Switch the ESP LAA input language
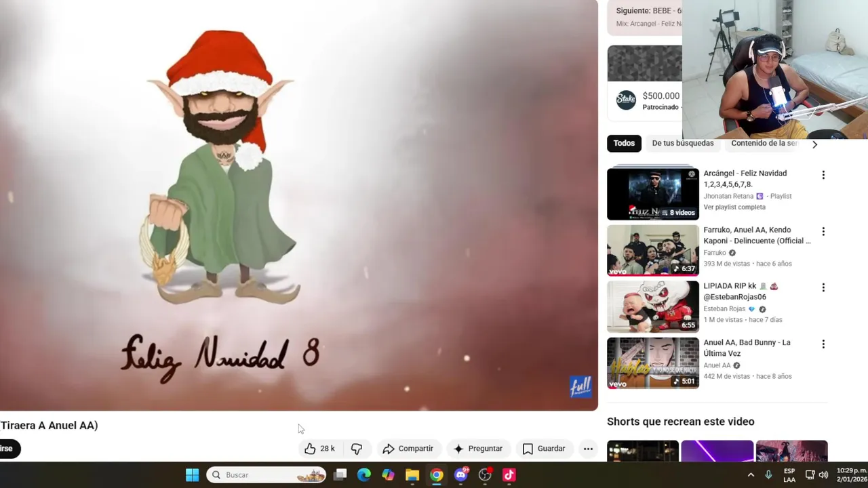The image size is (868, 488). point(789,475)
